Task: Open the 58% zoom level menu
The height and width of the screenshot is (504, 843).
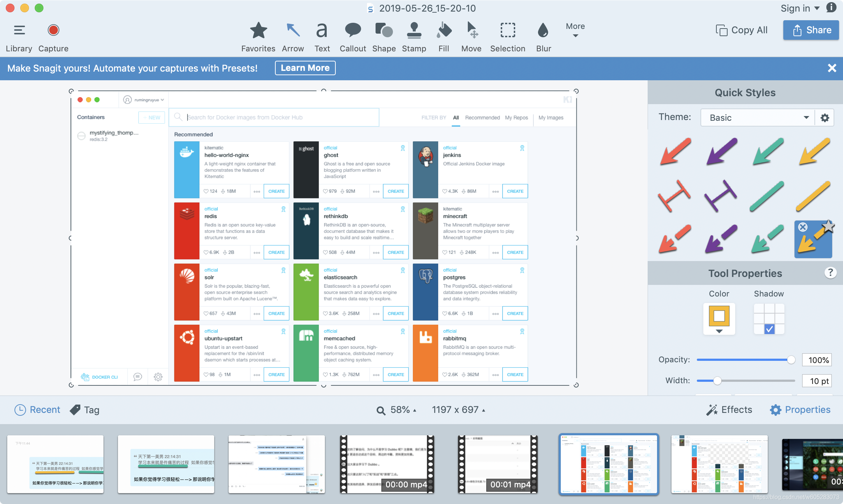Action: click(x=396, y=410)
